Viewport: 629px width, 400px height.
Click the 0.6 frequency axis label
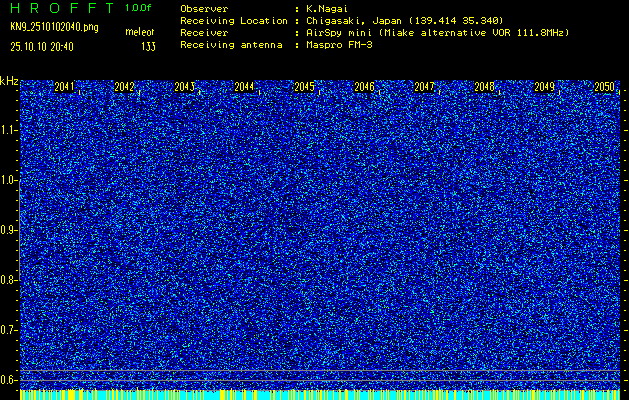click(x=9, y=380)
